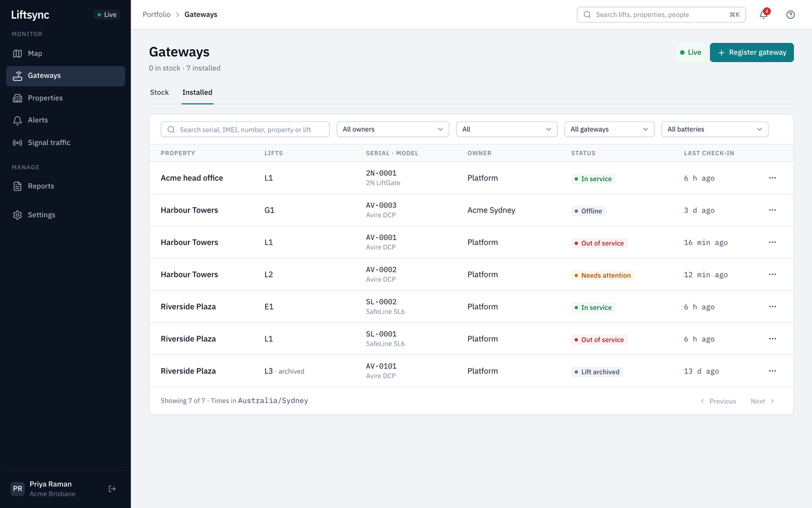Click the Liftsync logo
Viewport: 812px width, 508px height.
pos(30,15)
